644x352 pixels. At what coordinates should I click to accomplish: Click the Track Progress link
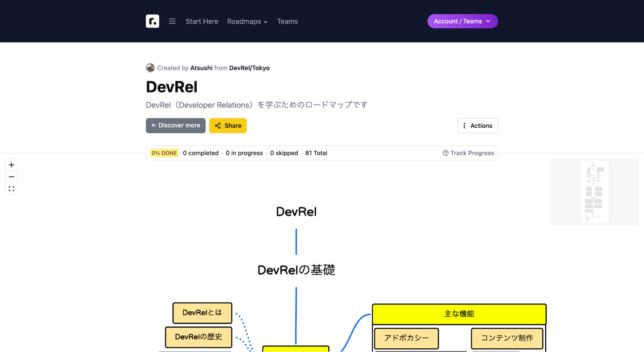point(468,153)
